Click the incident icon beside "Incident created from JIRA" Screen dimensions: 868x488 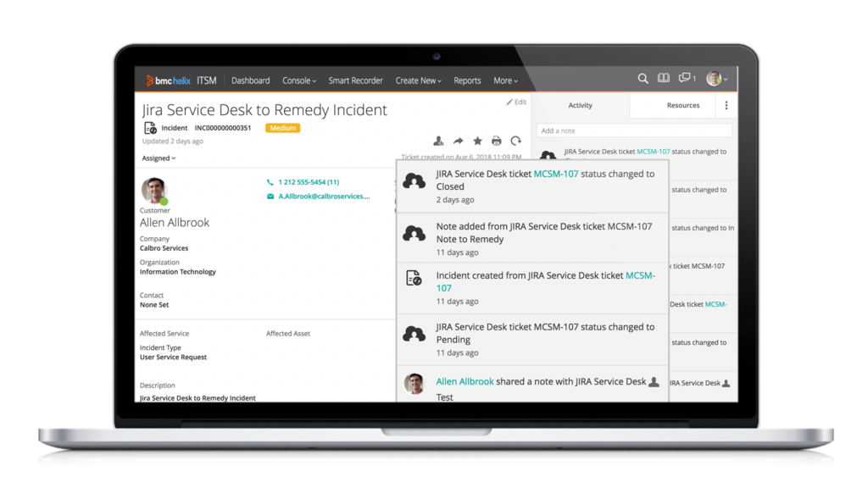point(414,278)
